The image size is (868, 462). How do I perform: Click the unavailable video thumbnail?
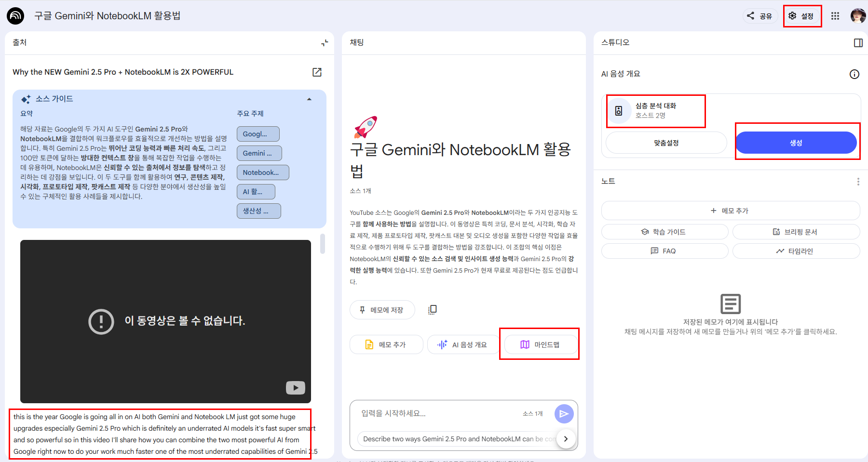165,321
